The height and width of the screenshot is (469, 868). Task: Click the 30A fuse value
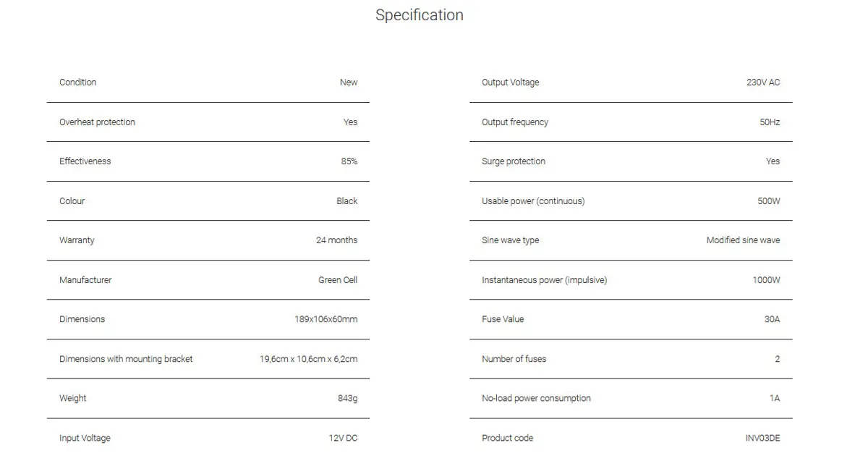772,319
